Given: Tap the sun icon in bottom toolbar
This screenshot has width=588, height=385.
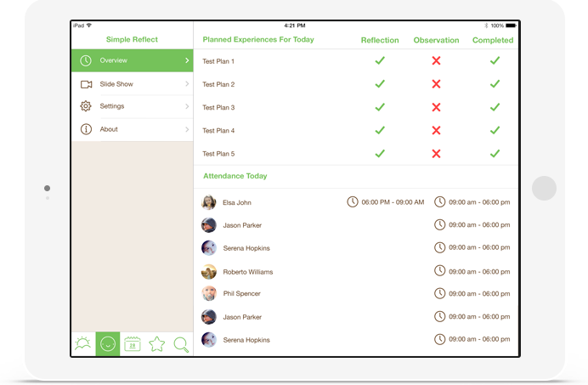Looking at the screenshot, I should point(82,344).
